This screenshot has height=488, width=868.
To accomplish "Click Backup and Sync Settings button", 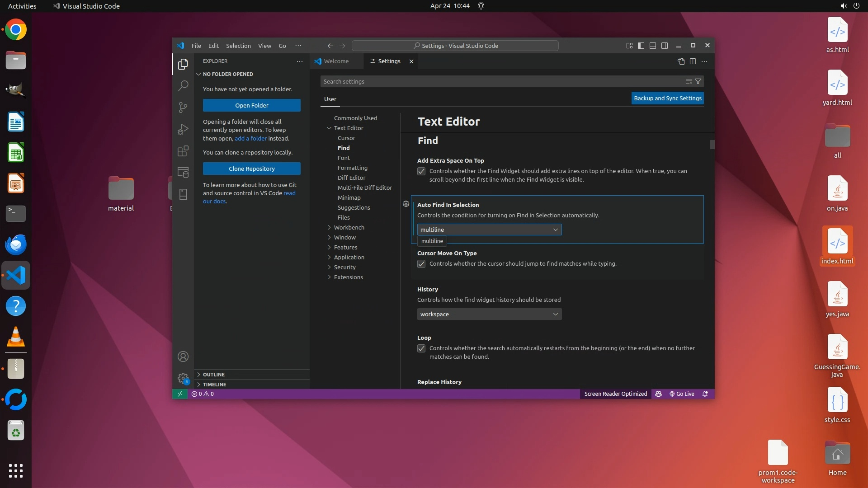I will (x=667, y=98).
